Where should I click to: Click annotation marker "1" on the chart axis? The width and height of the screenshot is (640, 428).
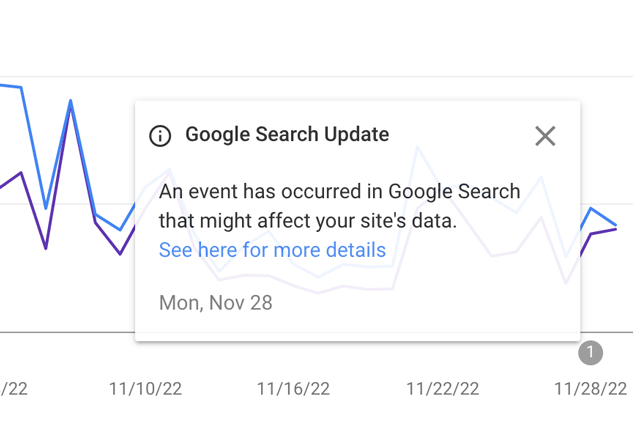[x=590, y=352]
